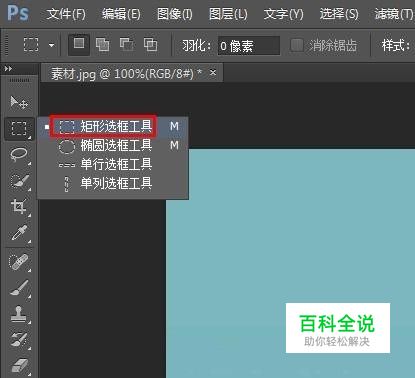Click the Photoshop Ps logo
This screenshot has height=378, width=415.
pos(18,13)
